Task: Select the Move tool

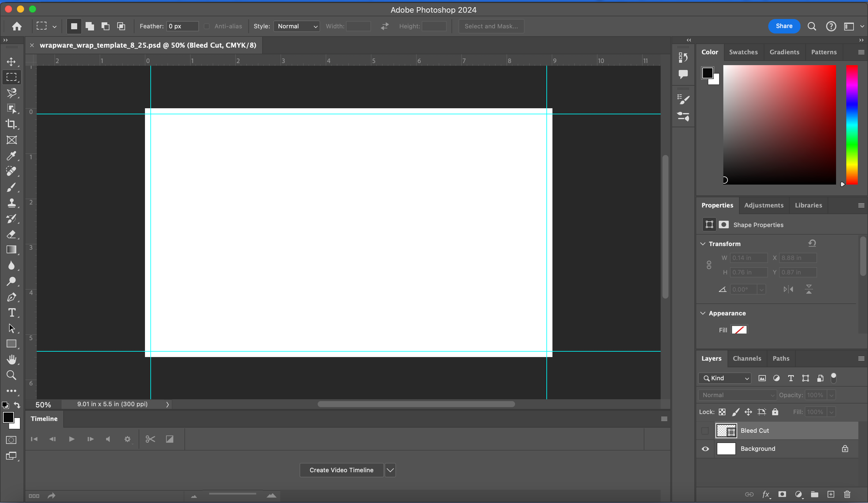Action: coord(11,62)
